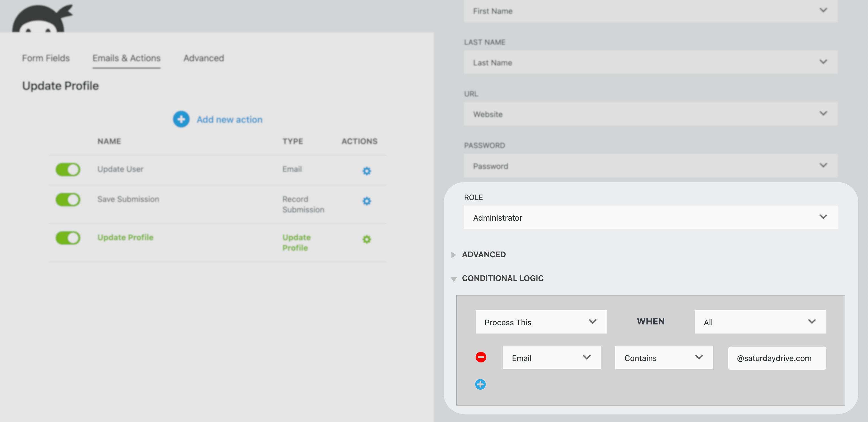
Task: Turn off the Save Submission toggle
Action: [68, 199]
